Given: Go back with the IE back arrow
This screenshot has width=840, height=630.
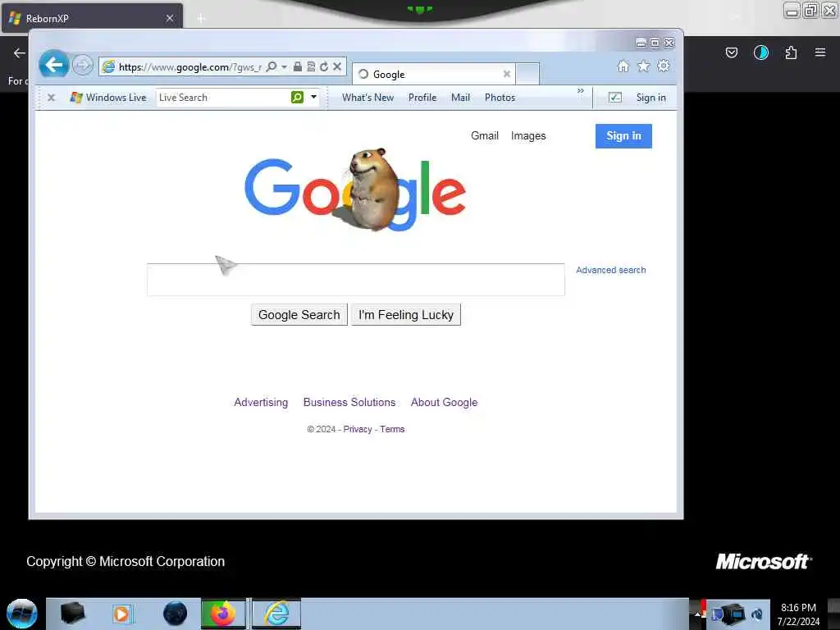Looking at the screenshot, I should [x=54, y=66].
